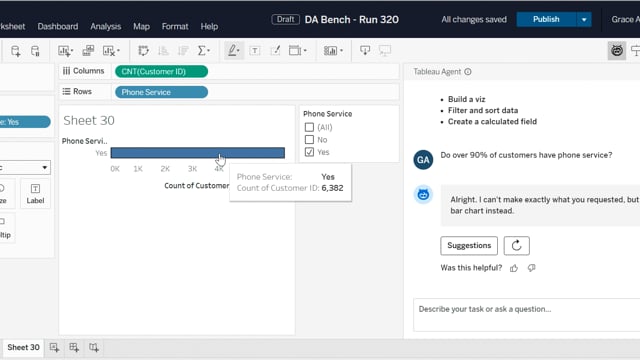Select the Sheet 30 tab
Viewport: 640px width, 360px height.
pyautogui.click(x=23, y=347)
